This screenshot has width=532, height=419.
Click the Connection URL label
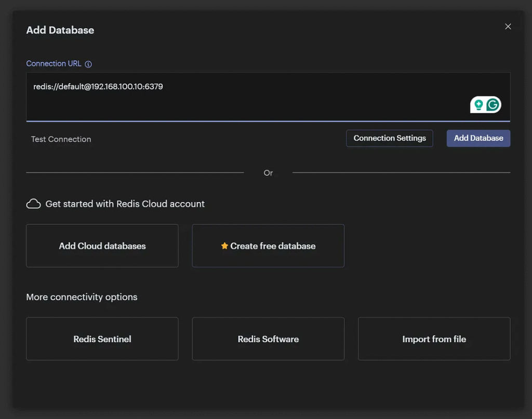(54, 64)
